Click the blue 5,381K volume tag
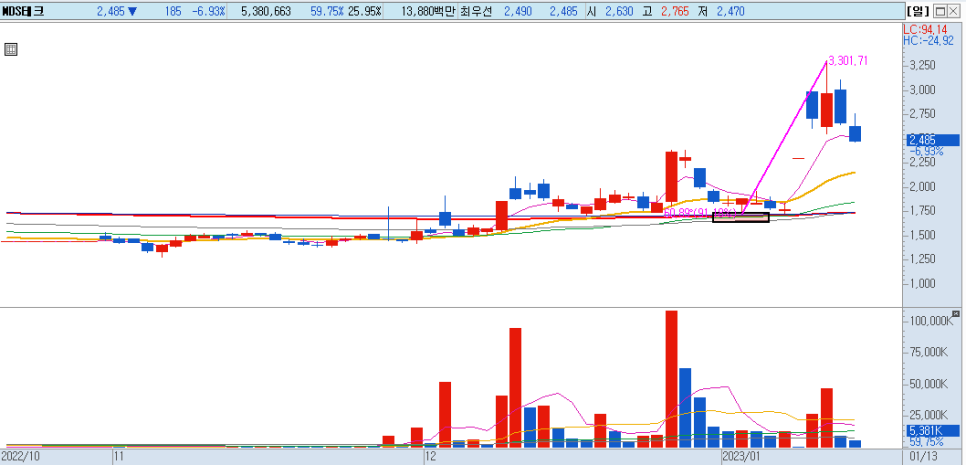The width and height of the screenshot is (966, 465). (x=932, y=431)
